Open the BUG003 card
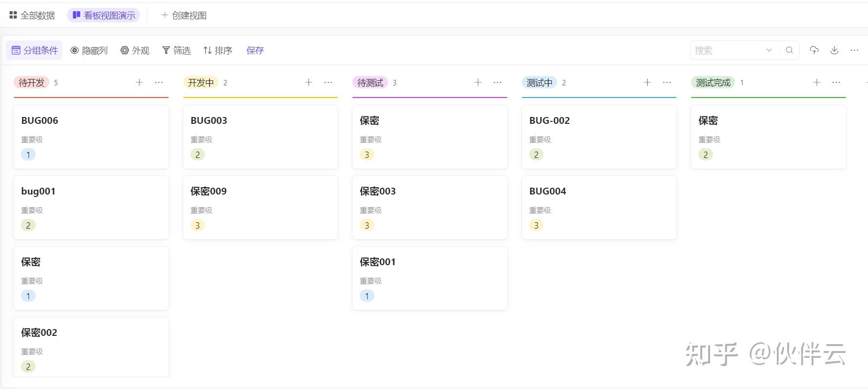 coord(260,136)
